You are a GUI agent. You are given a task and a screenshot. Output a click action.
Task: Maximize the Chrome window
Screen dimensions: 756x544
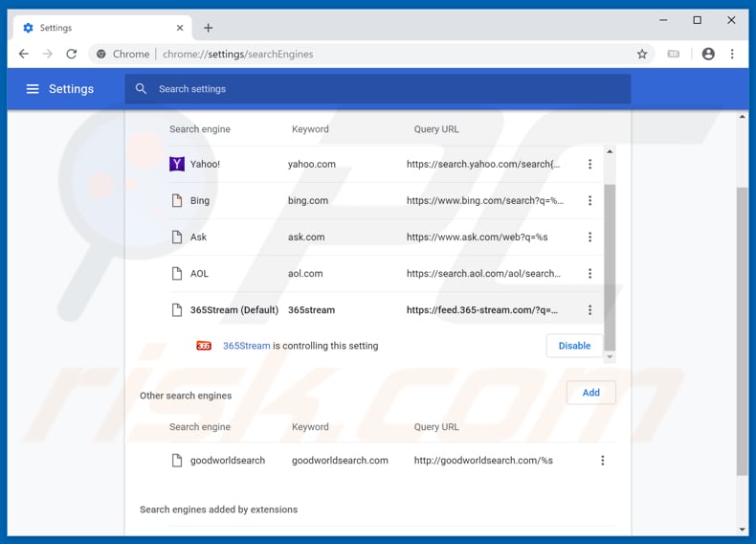698,20
